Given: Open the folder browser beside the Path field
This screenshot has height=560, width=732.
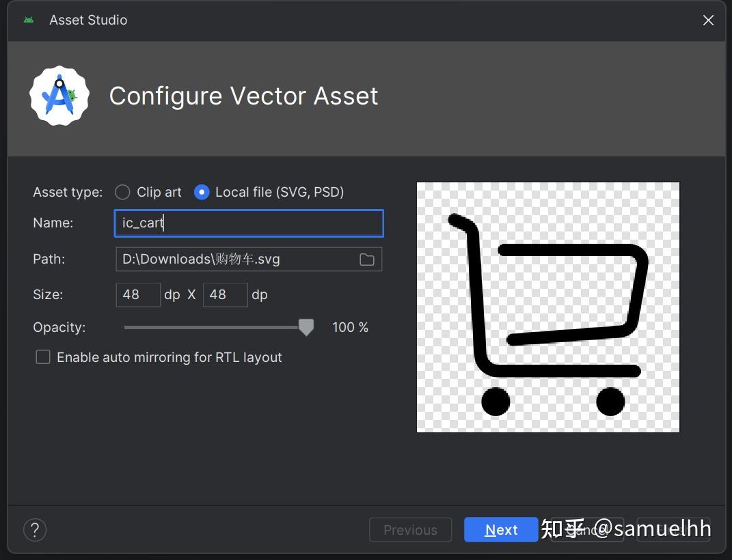Looking at the screenshot, I should click(x=366, y=259).
